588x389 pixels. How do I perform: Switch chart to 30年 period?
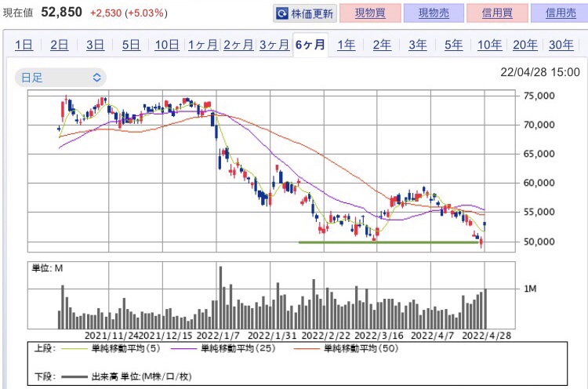coord(561,45)
